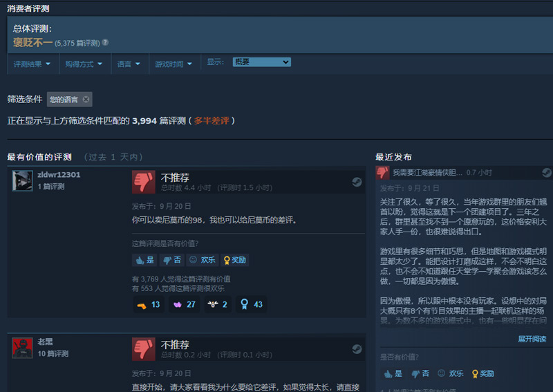Click the winged award icon showing 2
This screenshot has width=553, height=392.
pyautogui.click(x=218, y=304)
